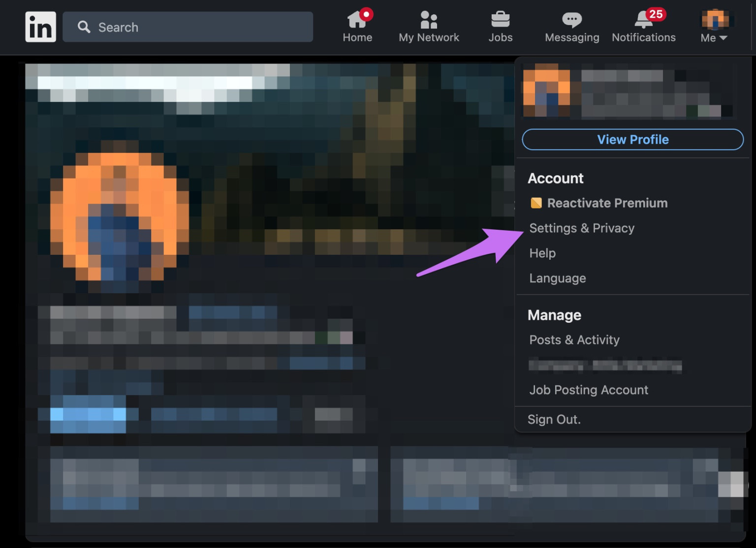Click the gold Premium badge icon

(x=536, y=203)
